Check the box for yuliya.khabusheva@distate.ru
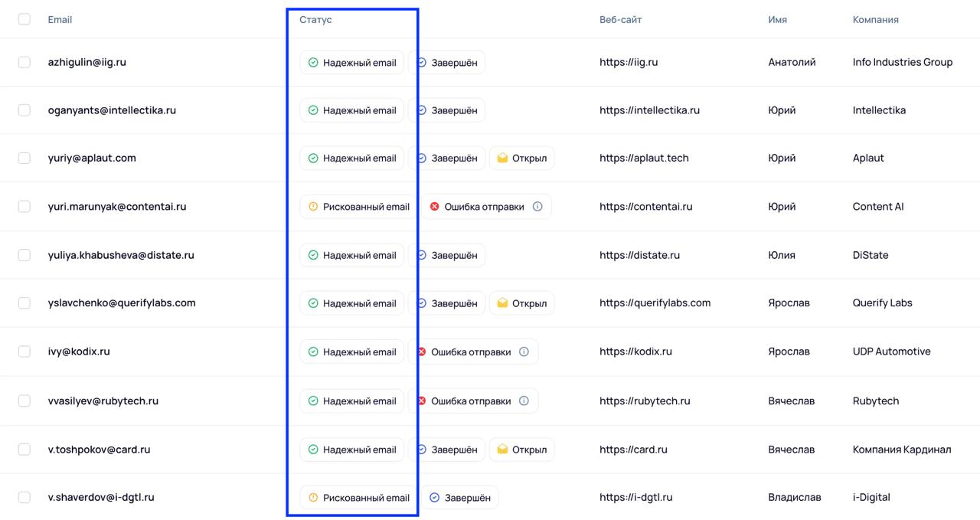Image resolution: width=980 pixels, height=520 pixels. click(x=24, y=255)
